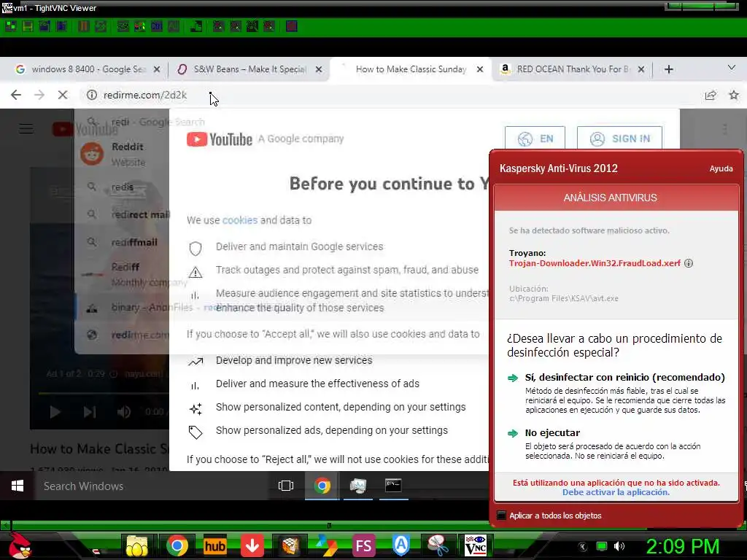Viewport: 747px width, 560px height.
Task: Select the redirect mail suggestion
Action: (x=122, y=215)
